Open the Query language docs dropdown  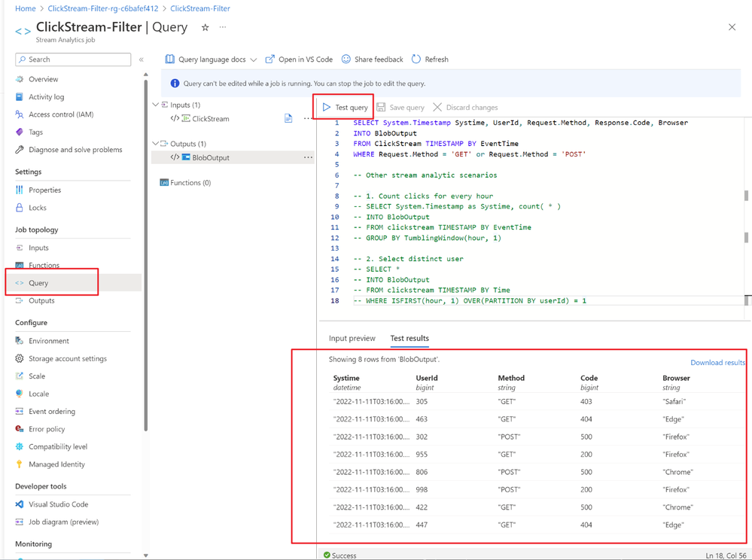(x=211, y=59)
